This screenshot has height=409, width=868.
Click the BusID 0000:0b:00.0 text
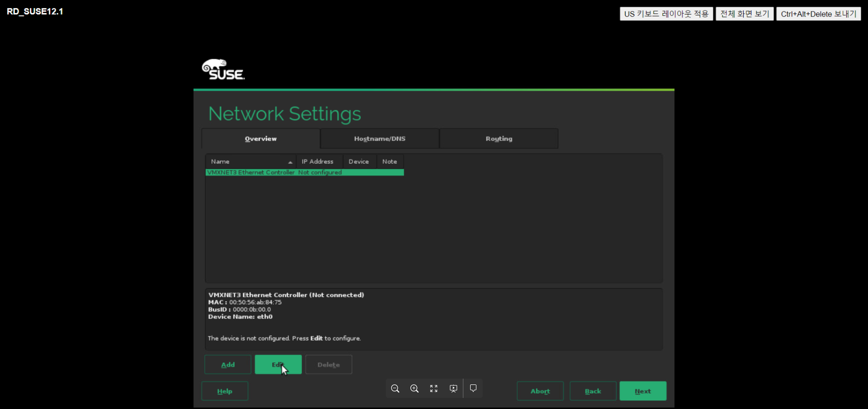239,310
